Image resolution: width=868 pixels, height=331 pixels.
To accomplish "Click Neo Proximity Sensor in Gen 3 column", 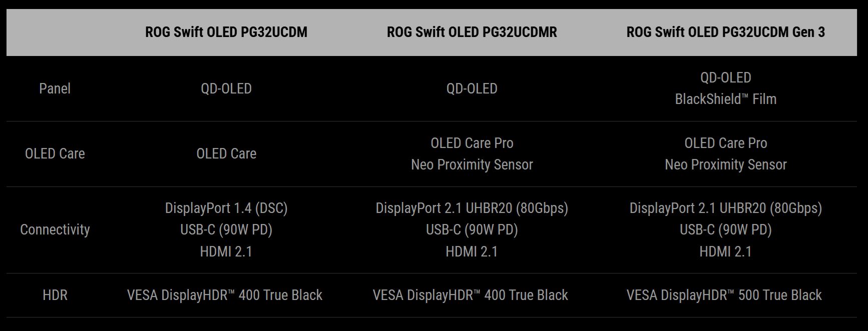I will pyautogui.click(x=725, y=164).
